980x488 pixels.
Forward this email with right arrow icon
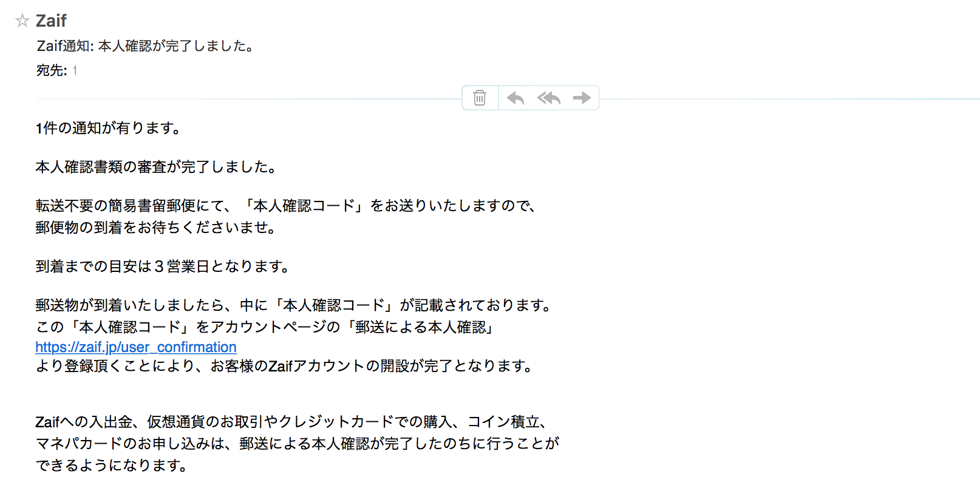(582, 98)
